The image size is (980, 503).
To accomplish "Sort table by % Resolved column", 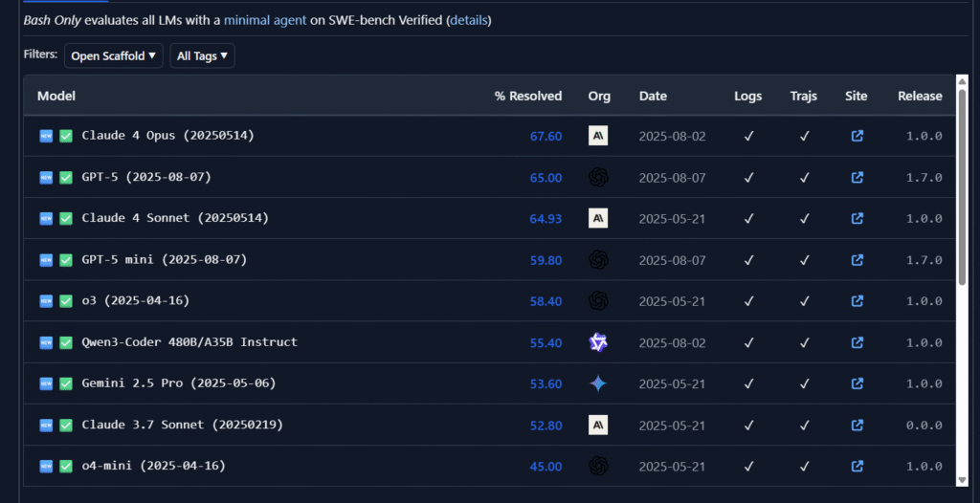I will coord(528,97).
